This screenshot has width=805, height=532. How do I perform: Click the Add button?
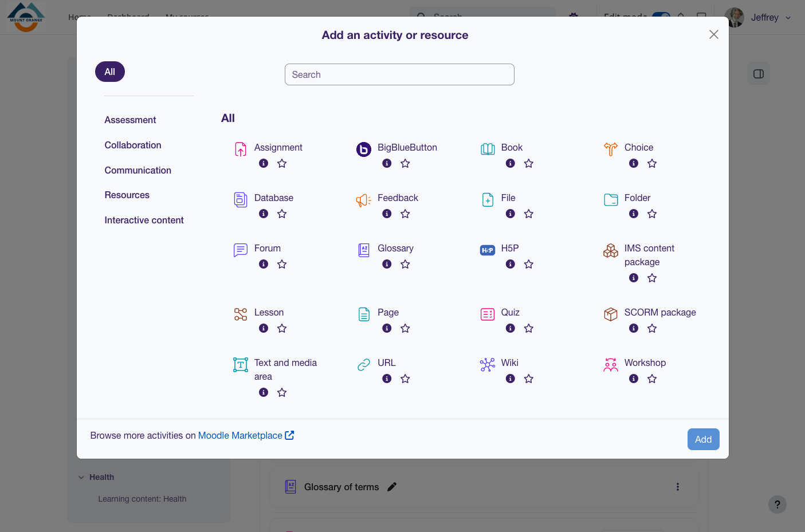[x=703, y=439]
